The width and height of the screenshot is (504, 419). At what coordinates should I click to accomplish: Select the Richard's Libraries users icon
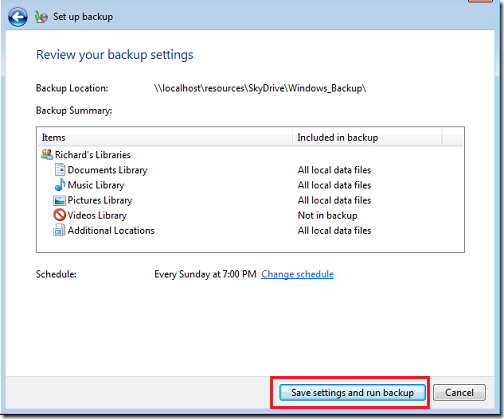(47, 154)
